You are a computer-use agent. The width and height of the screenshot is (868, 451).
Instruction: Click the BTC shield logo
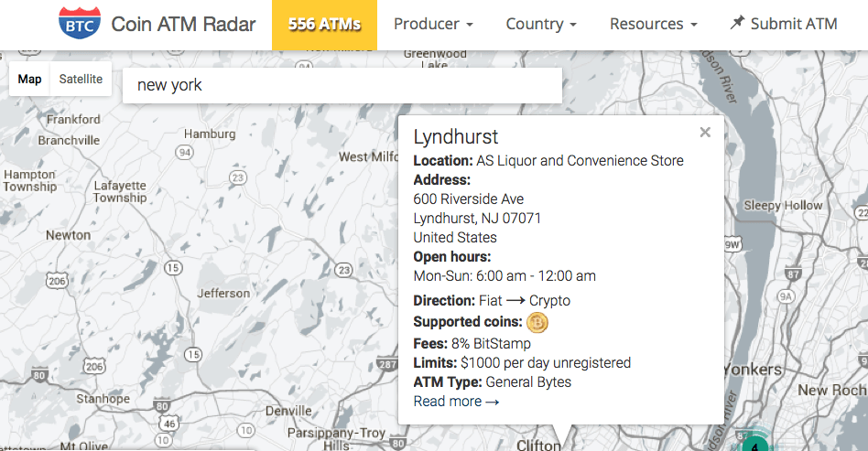click(x=80, y=23)
